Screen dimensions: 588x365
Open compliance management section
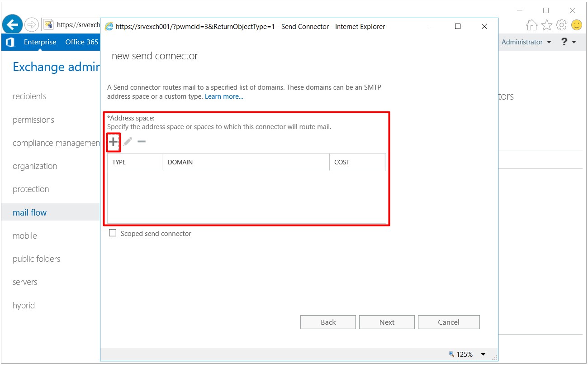56,143
